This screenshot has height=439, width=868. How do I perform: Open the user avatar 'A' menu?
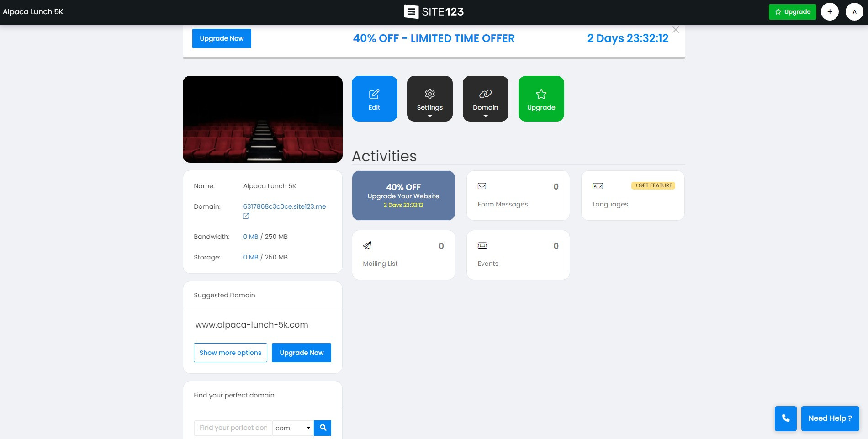(854, 11)
